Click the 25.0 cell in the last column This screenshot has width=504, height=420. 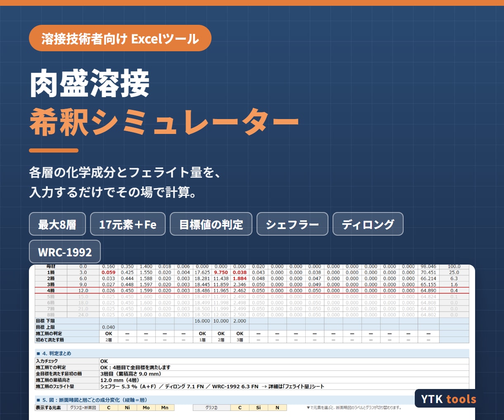pyautogui.click(x=454, y=272)
